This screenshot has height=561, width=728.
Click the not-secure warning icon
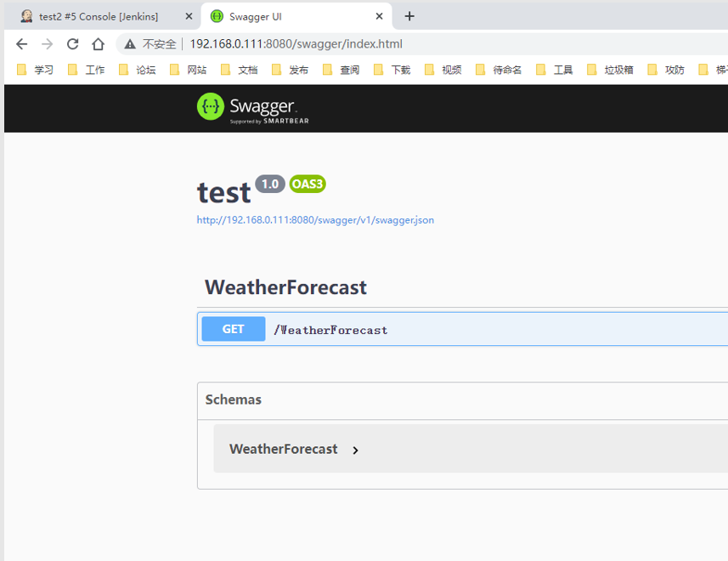(130, 44)
